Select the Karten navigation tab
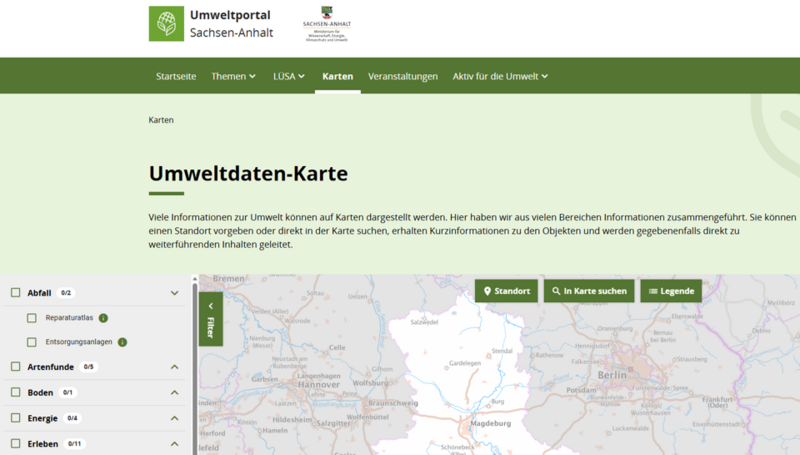The height and width of the screenshot is (455, 800). (338, 76)
